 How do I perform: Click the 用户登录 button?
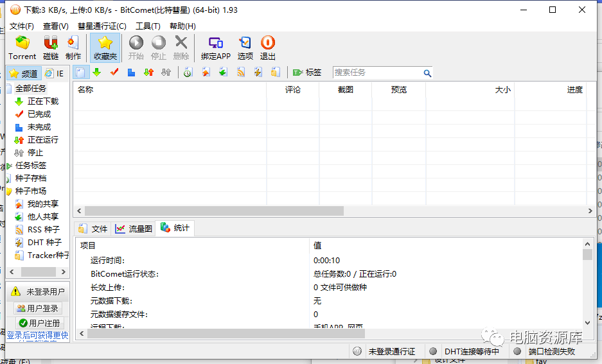coord(38,308)
